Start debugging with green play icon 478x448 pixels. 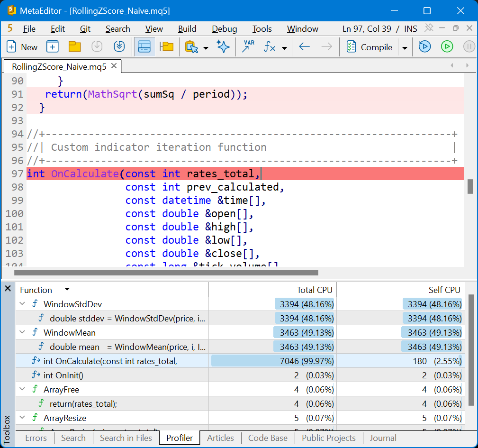coord(447,47)
